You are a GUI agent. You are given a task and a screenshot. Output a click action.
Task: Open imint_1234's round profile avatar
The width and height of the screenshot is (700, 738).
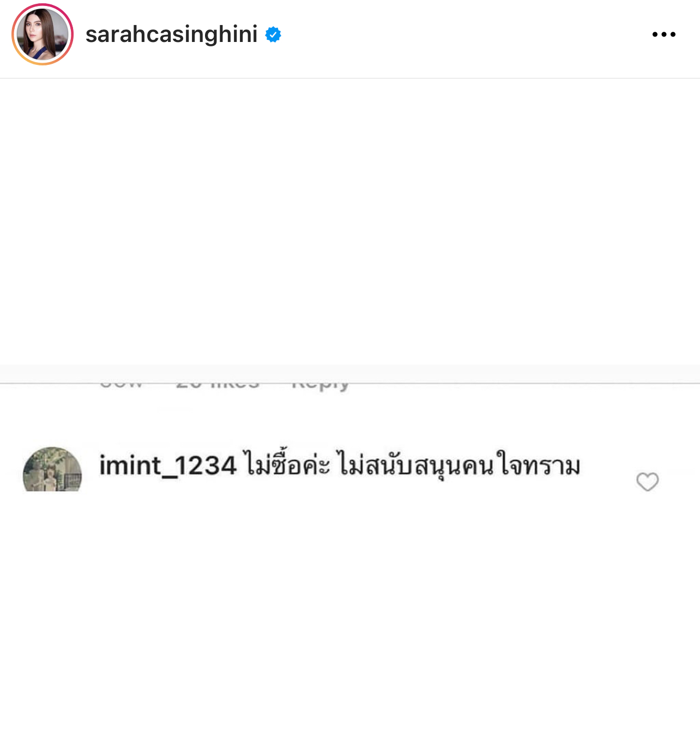click(52, 469)
